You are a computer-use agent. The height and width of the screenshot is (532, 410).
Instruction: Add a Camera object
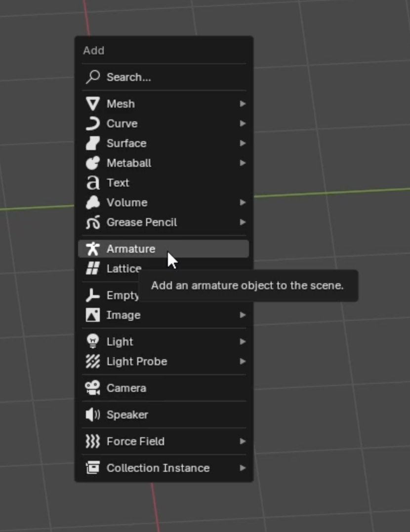164,388
